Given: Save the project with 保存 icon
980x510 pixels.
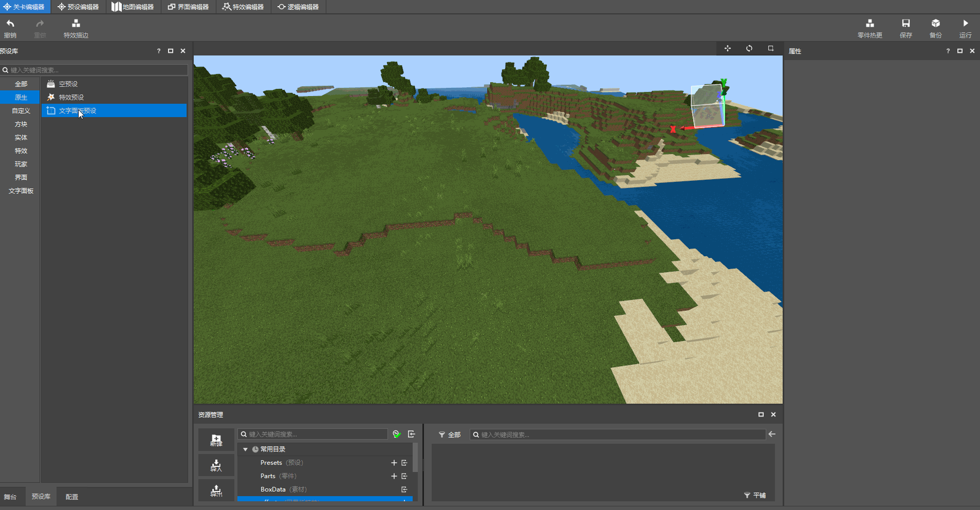Looking at the screenshot, I should [x=905, y=24].
